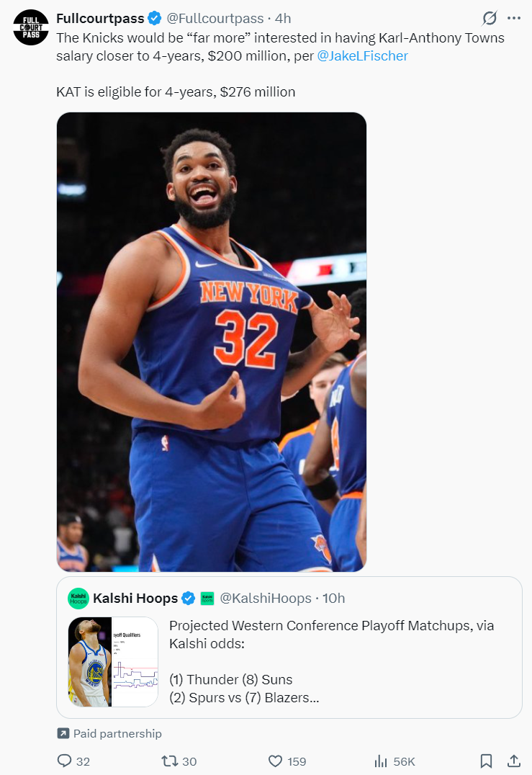Image resolution: width=532 pixels, height=775 pixels.
Task: Click the Paid partnership label
Action: click(x=109, y=733)
